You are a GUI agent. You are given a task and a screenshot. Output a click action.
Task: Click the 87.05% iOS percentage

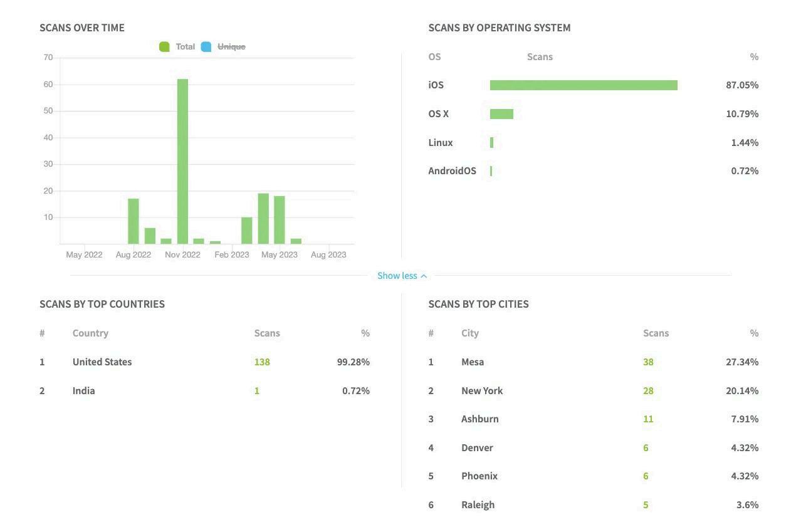[x=742, y=85]
